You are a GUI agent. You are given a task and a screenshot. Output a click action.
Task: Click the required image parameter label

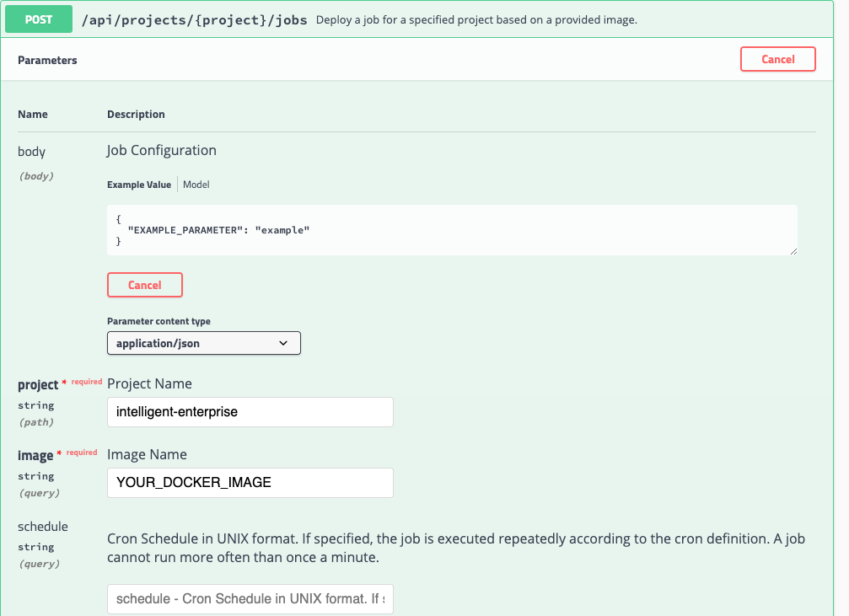coord(35,456)
